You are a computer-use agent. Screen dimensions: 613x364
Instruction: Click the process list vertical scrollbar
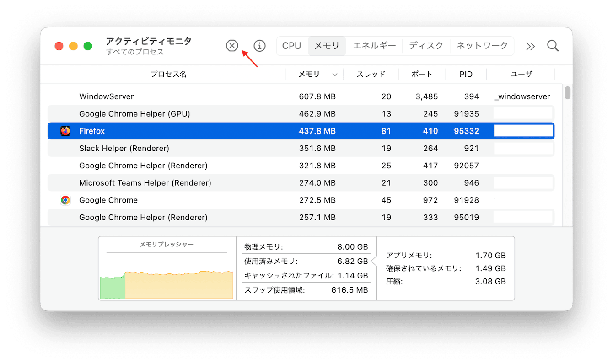click(568, 93)
